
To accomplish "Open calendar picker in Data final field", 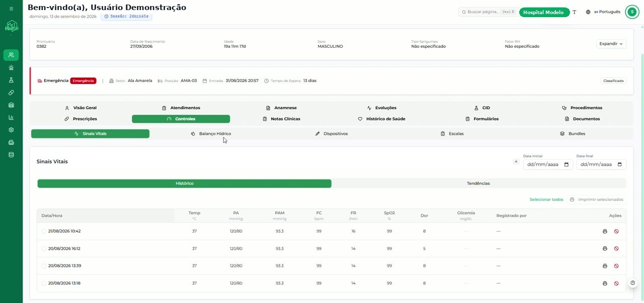I will 620,165.
